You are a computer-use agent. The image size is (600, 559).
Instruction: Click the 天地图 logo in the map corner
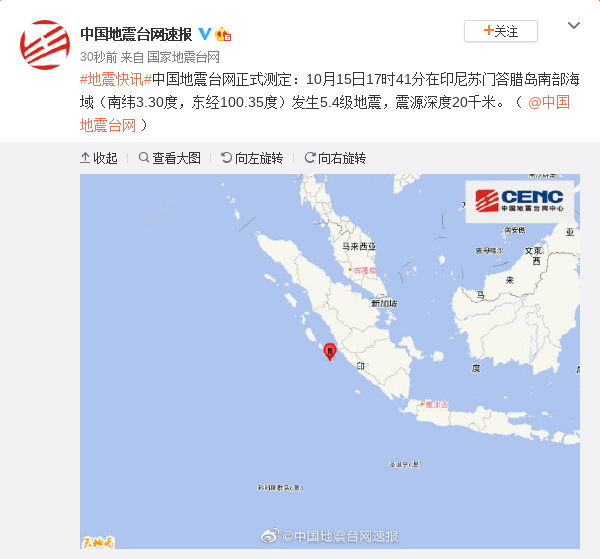pyautogui.click(x=98, y=542)
